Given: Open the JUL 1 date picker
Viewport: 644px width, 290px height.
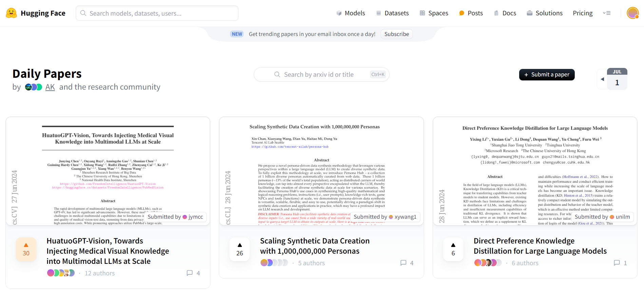Looking at the screenshot, I should (617, 79).
